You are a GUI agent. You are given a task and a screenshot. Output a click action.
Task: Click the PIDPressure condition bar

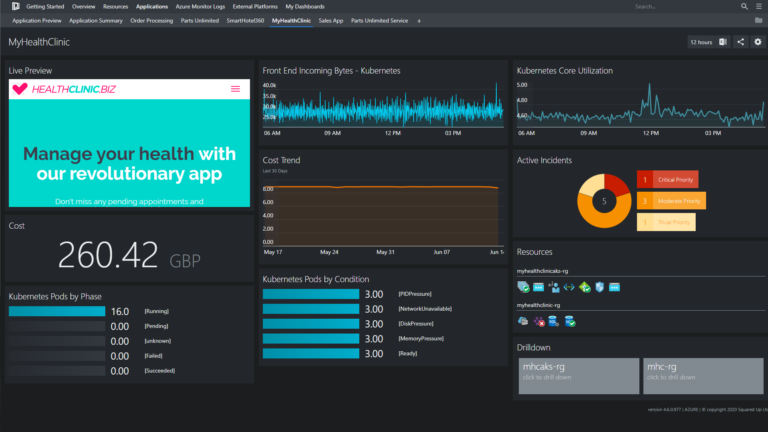point(311,294)
